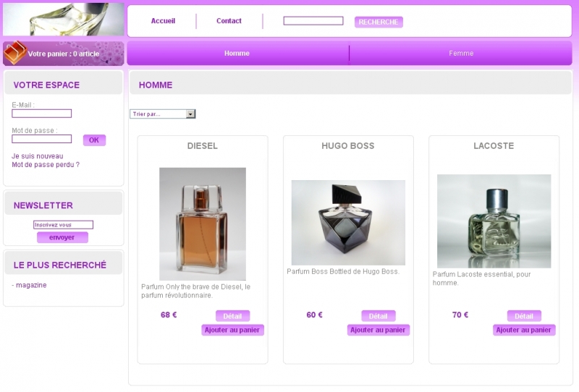This screenshot has width=579, height=392.
Task: Click the newsletter 'Inscrivez vous' field
Action: pos(63,225)
